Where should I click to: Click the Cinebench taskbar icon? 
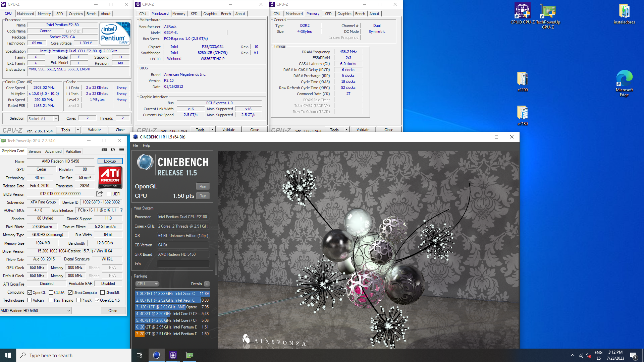click(x=156, y=355)
